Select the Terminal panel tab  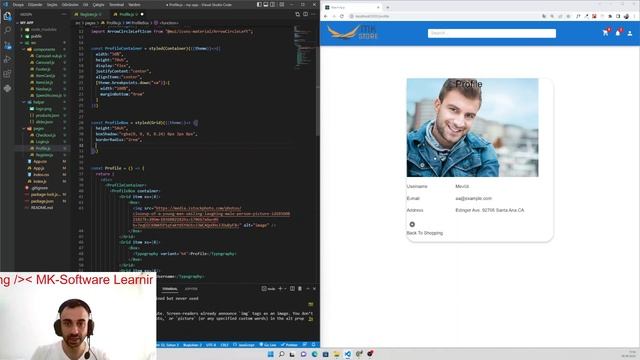point(170,289)
